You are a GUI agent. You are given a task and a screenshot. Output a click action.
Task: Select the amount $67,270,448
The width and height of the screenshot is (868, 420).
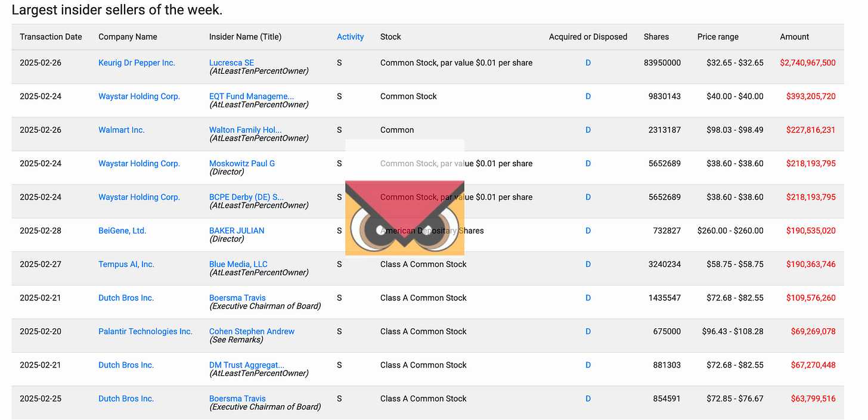tap(813, 365)
